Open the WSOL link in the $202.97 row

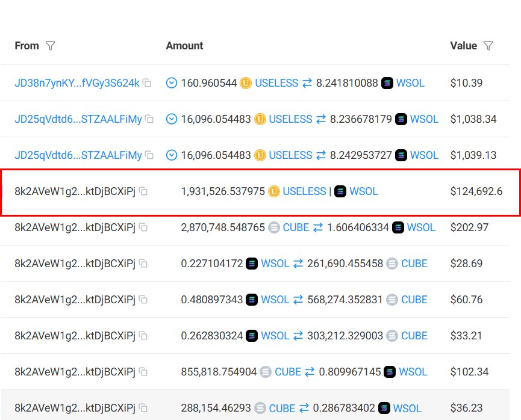[x=422, y=228]
